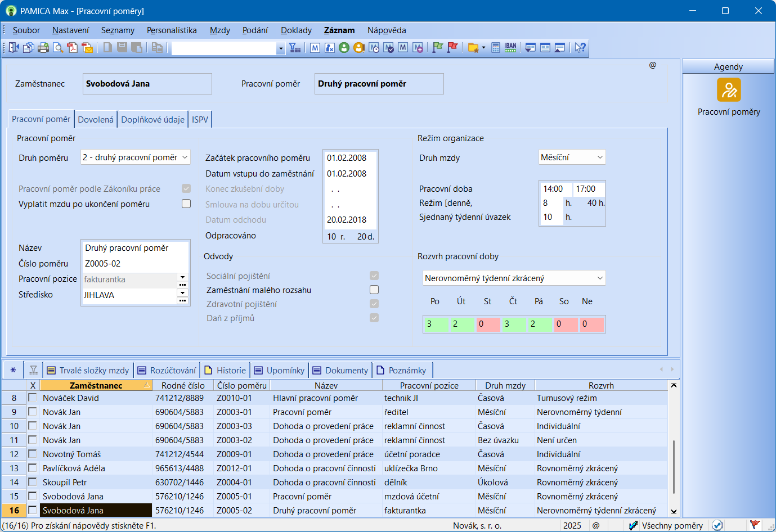Click the red filter icon in status bar

(755, 525)
